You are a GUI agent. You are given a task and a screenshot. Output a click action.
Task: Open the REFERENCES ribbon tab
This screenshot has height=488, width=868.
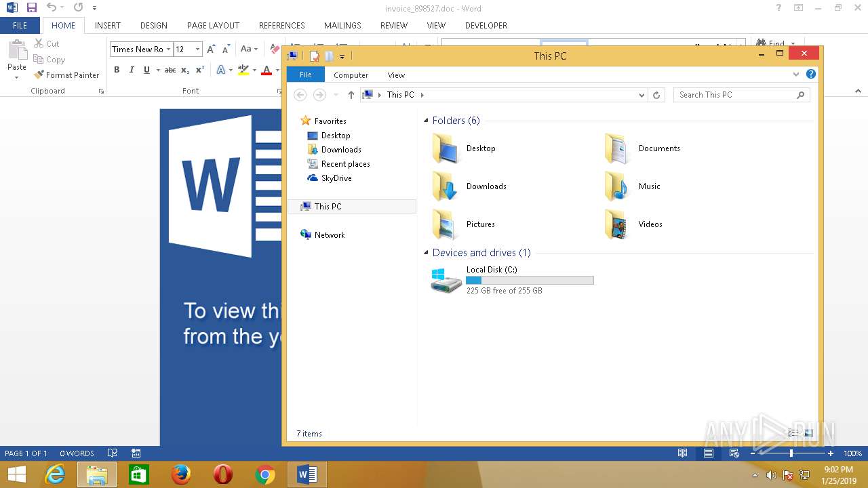tap(281, 25)
